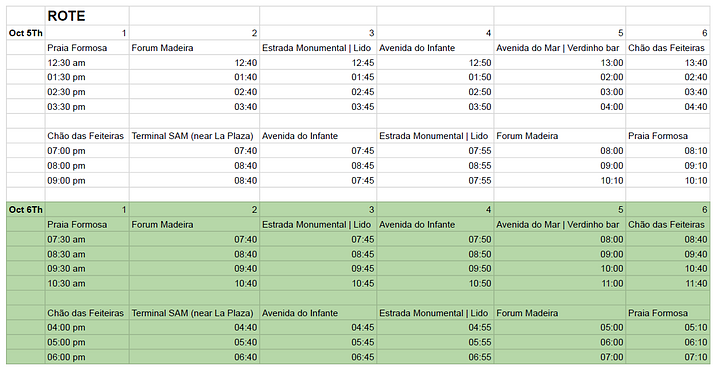This screenshot has width=720, height=372.
Task: Select the 09:10 Praia Formosa time cell
Action: click(x=668, y=165)
